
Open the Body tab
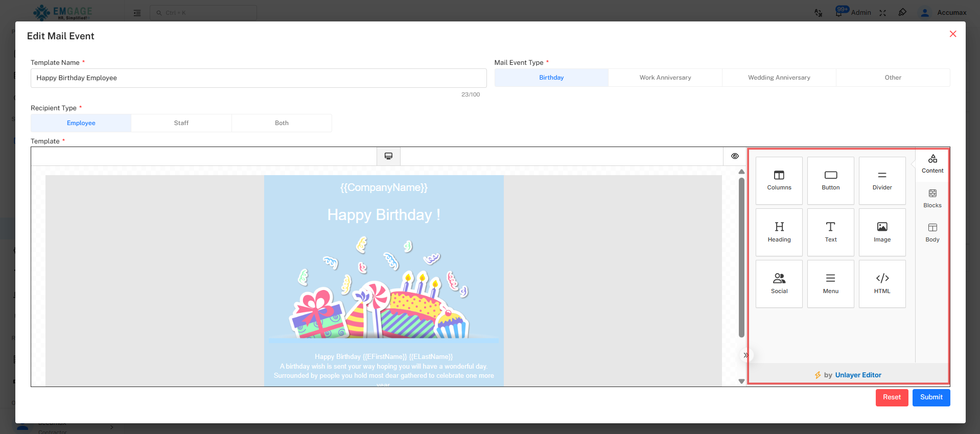(932, 232)
